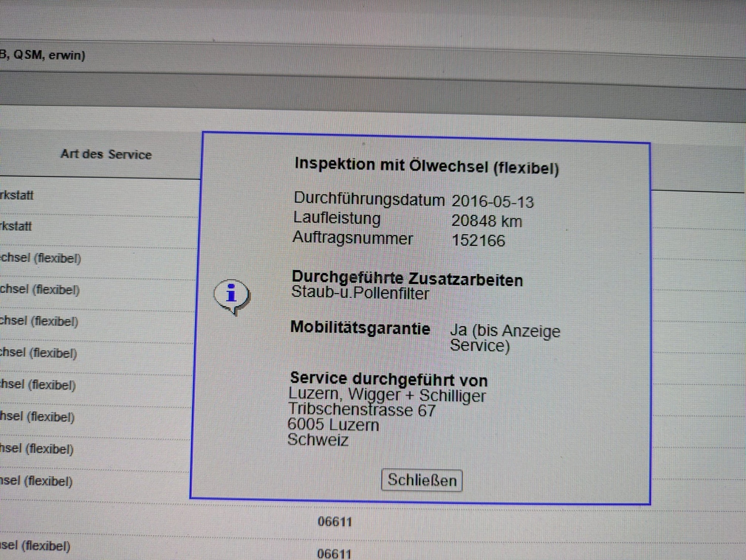Click the Tribschenstrasse 67 address line

362,410
